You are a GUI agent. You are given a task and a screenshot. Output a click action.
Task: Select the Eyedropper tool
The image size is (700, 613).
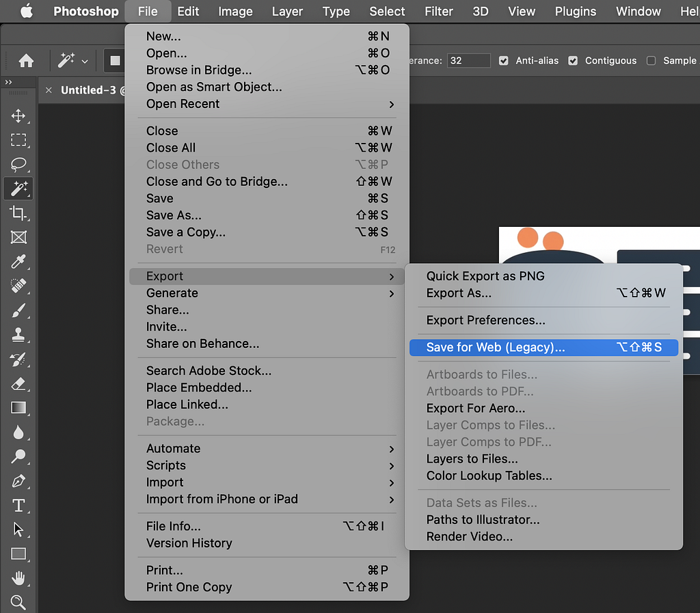18,262
